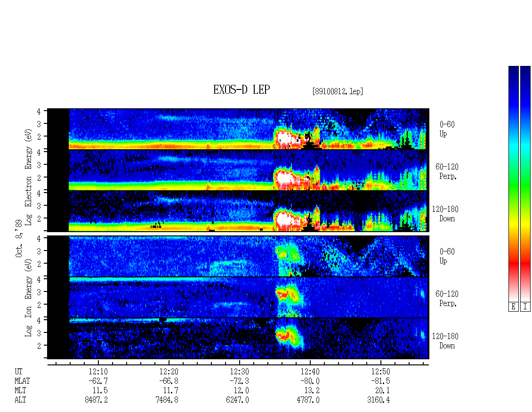
Task: Click ALT value 3160.4
Action: (x=379, y=400)
